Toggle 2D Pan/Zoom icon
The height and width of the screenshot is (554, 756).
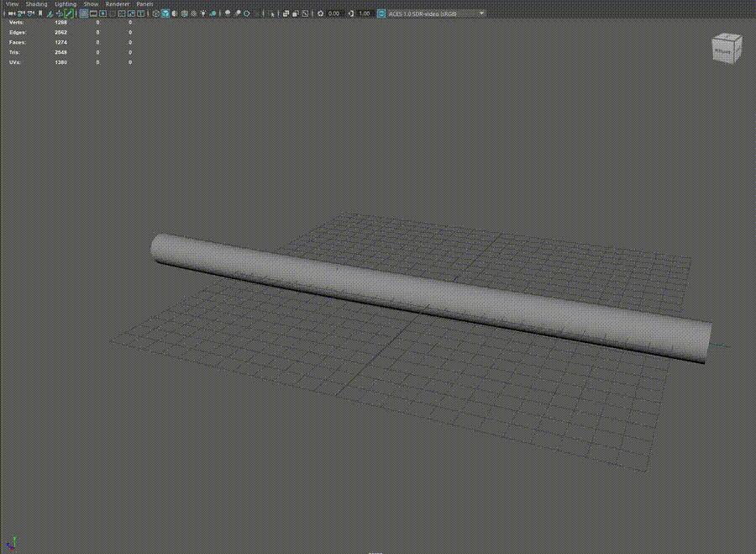coord(60,13)
